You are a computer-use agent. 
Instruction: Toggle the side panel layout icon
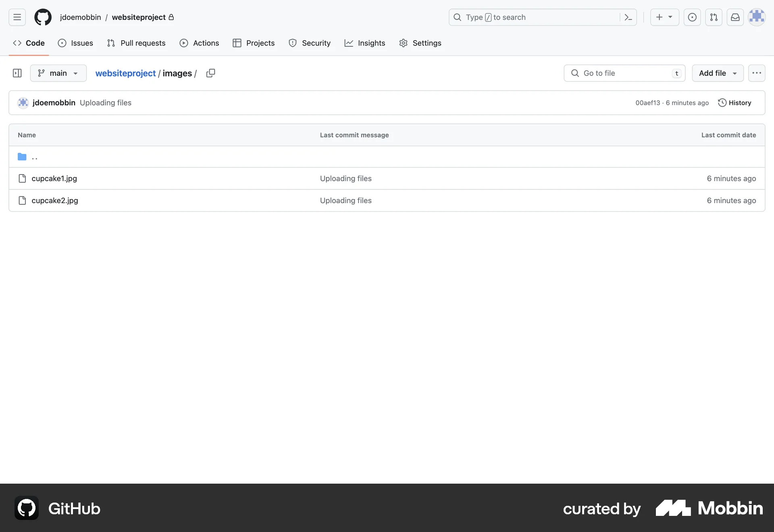point(17,73)
